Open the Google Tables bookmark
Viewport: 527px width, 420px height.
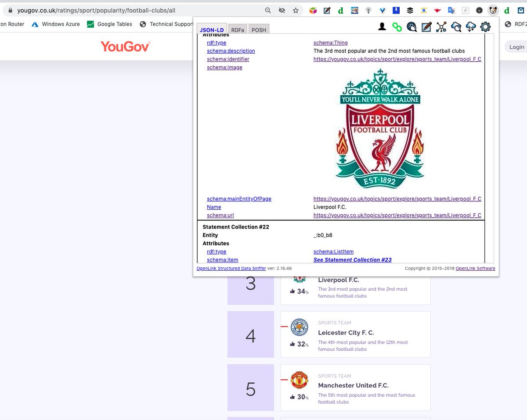coord(109,24)
